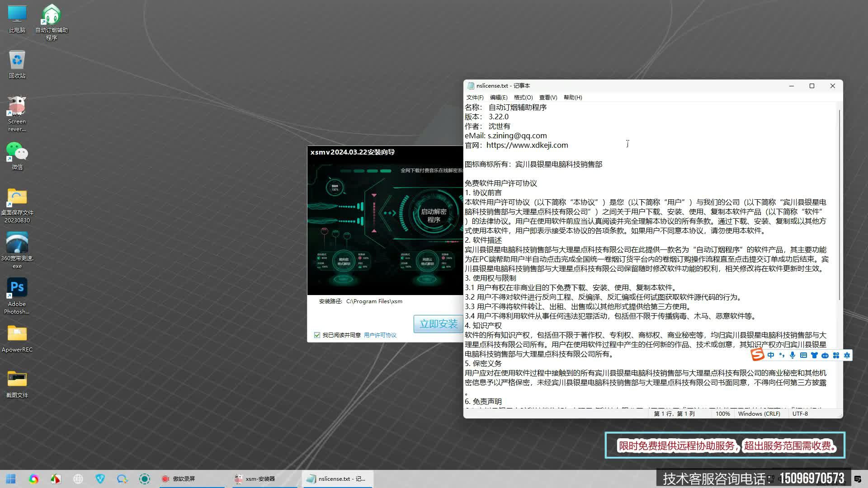This screenshot has width=868, height=488.
Task: Uncheck the license agreement checkbox
Action: click(317, 335)
